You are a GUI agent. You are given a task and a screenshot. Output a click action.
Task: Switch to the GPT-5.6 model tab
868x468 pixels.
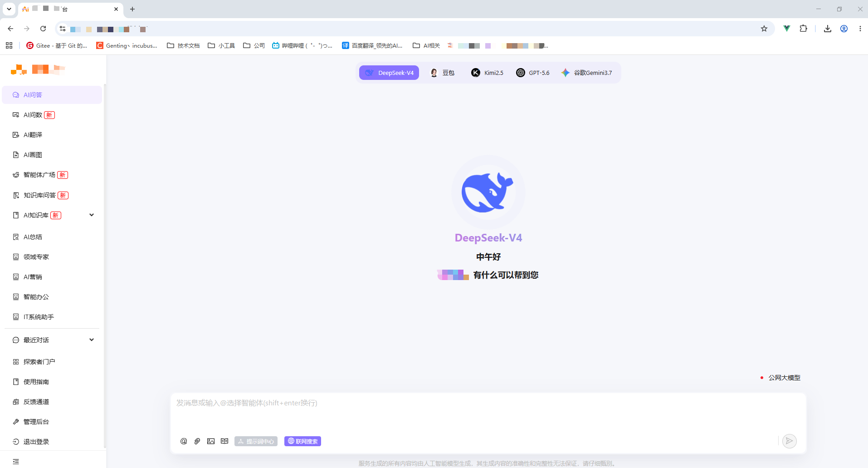click(x=533, y=73)
